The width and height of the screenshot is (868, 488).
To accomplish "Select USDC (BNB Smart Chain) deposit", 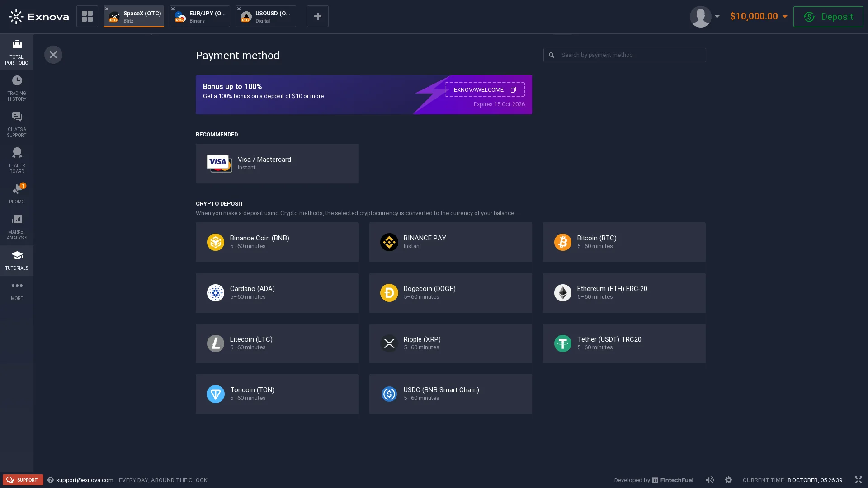I will pos(451,394).
